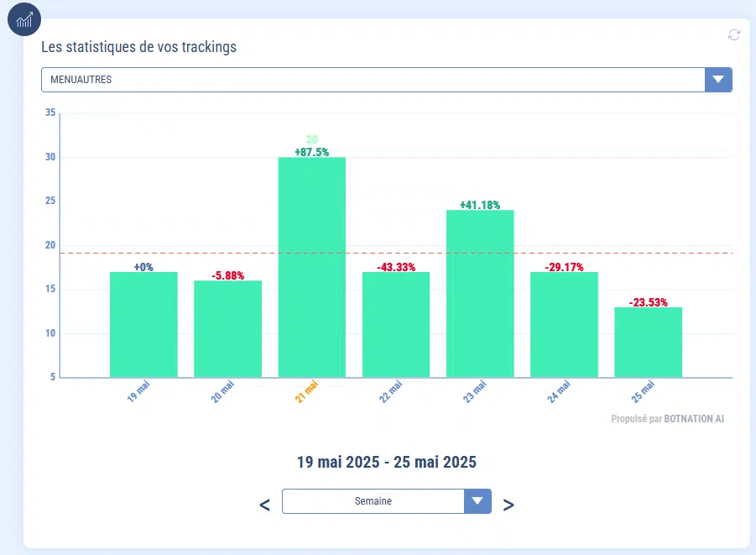Click the 20 mai bar
This screenshot has width=756, height=555.
[x=227, y=328]
